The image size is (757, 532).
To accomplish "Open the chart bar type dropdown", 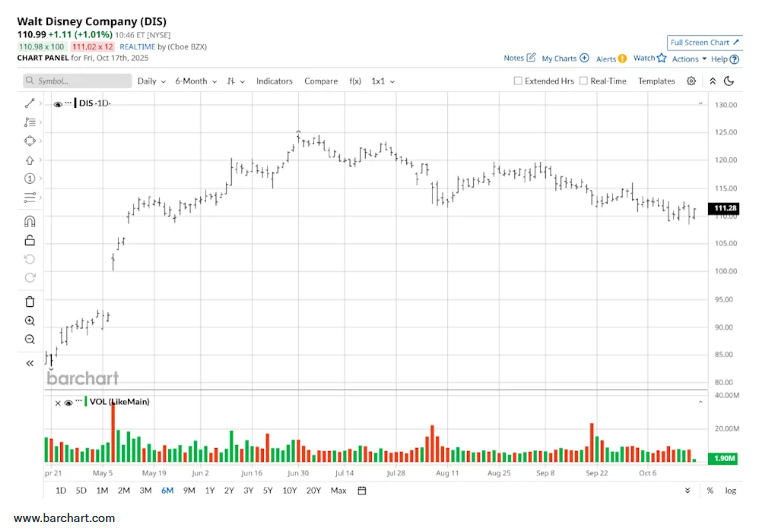I will click(x=236, y=81).
